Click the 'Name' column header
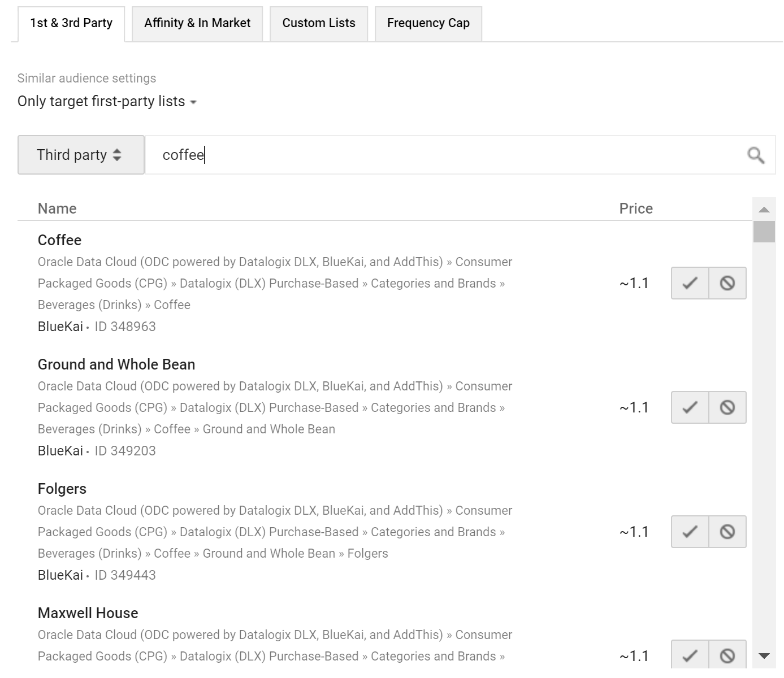Screen dimensions: 784x678 tap(57, 208)
